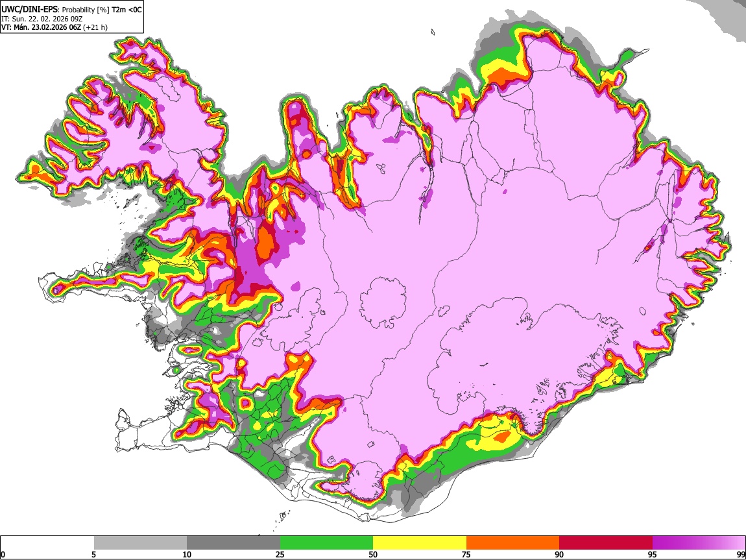The height and width of the screenshot is (560, 746).
Task: Click the white 0-5% legend swatch
Action: click(47, 543)
